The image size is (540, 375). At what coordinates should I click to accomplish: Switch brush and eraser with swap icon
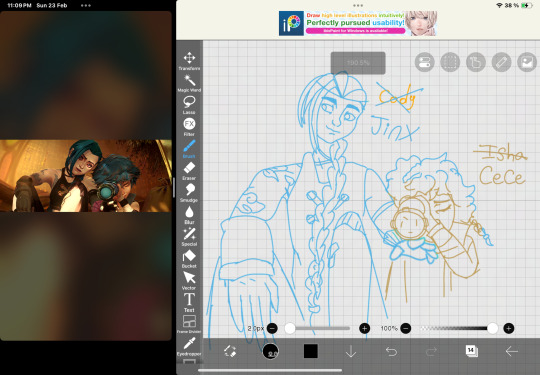[x=230, y=351]
